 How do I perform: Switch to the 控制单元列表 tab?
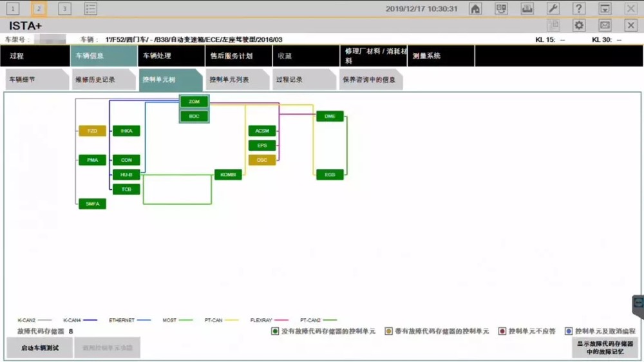[x=236, y=80]
